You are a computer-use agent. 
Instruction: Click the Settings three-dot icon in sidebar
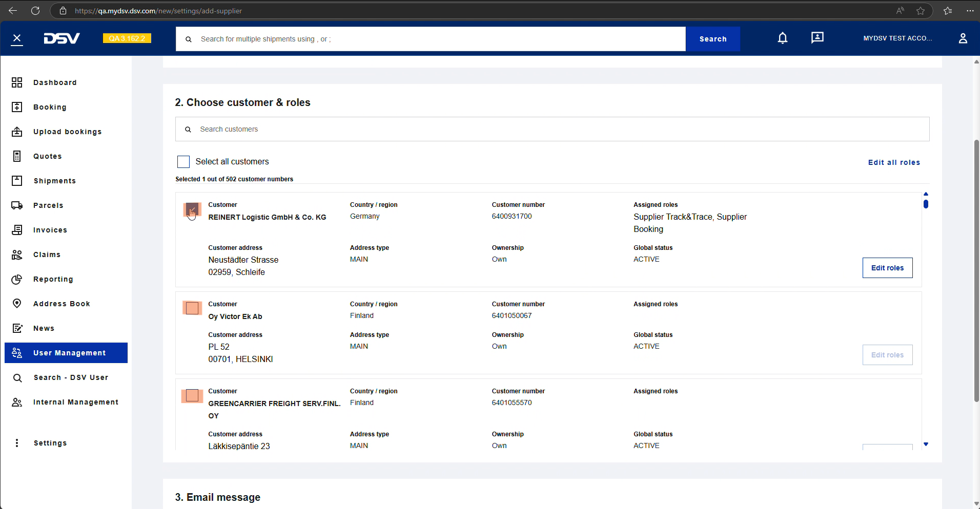[17, 443]
